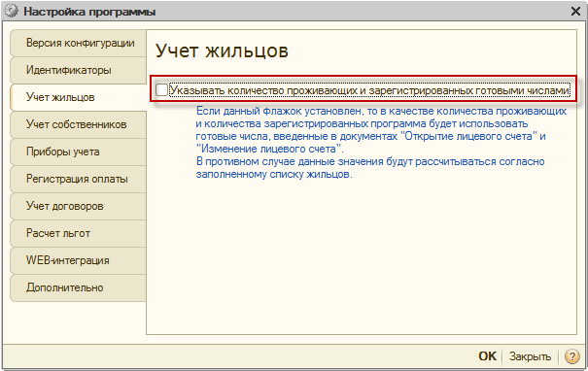Screen dimensions: 588x371
Task: Open the Учет договоров tab
Action: [79, 206]
